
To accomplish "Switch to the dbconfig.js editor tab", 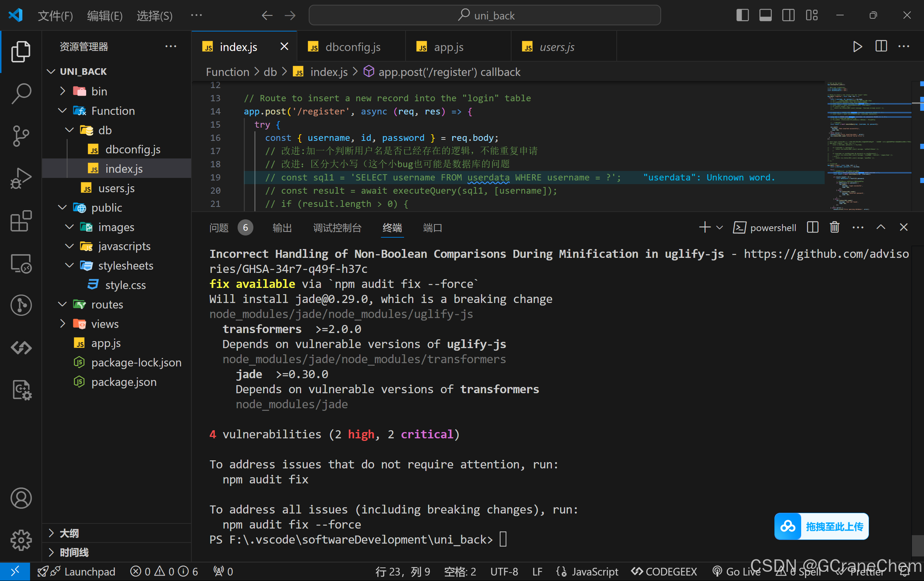I will point(352,47).
